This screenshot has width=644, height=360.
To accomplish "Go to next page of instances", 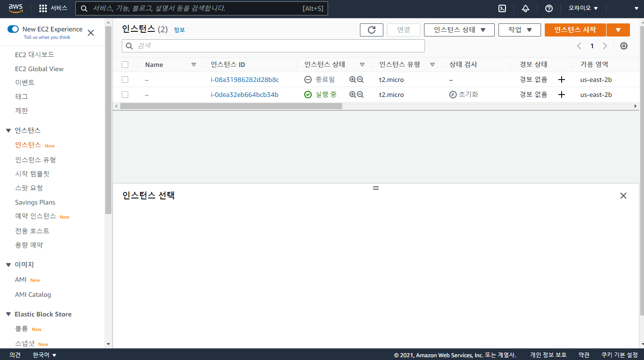I will click(605, 46).
